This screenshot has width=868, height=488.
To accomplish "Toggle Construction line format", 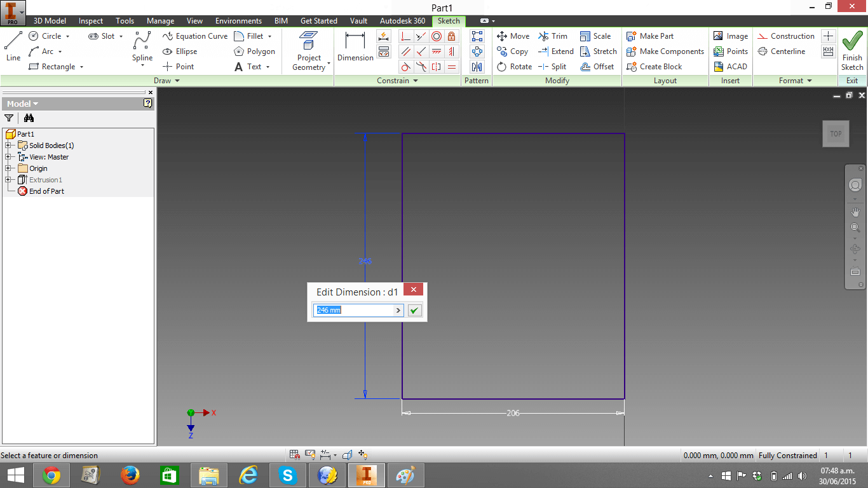I will coord(786,36).
